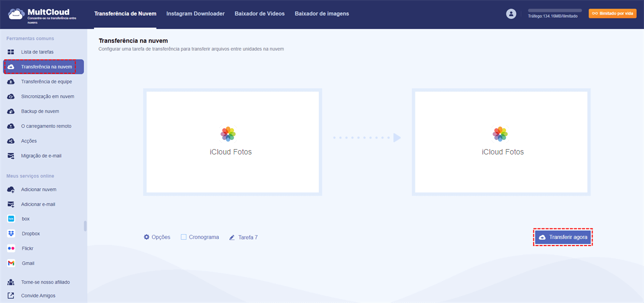This screenshot has width=644, height=303.
Task: Click the Acções cloud icon
Action: [11, 141]
